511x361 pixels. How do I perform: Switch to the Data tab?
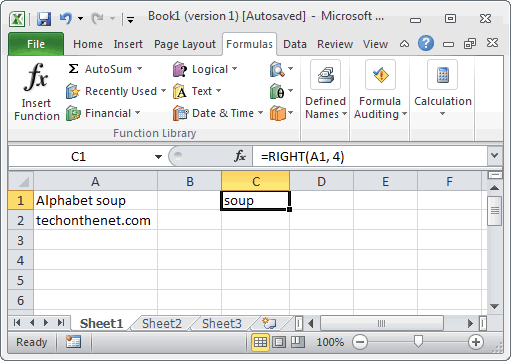[x=295, y=44]
